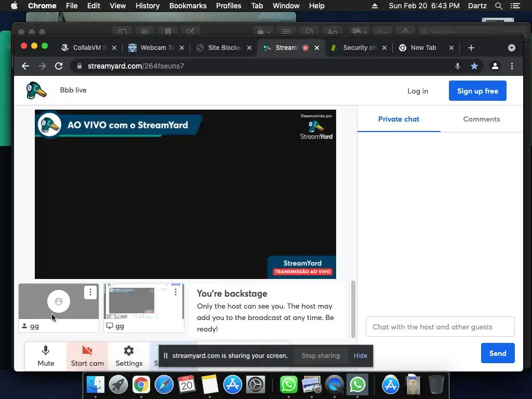
Task: Open the Apple menu
Action: [x=14, y=6]
